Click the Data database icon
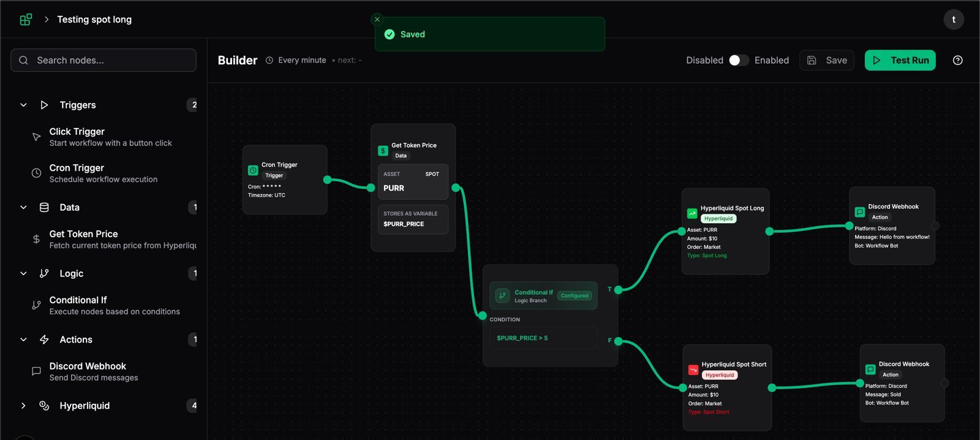The width and height of the screenshot is (980, 440). [44, 207]
